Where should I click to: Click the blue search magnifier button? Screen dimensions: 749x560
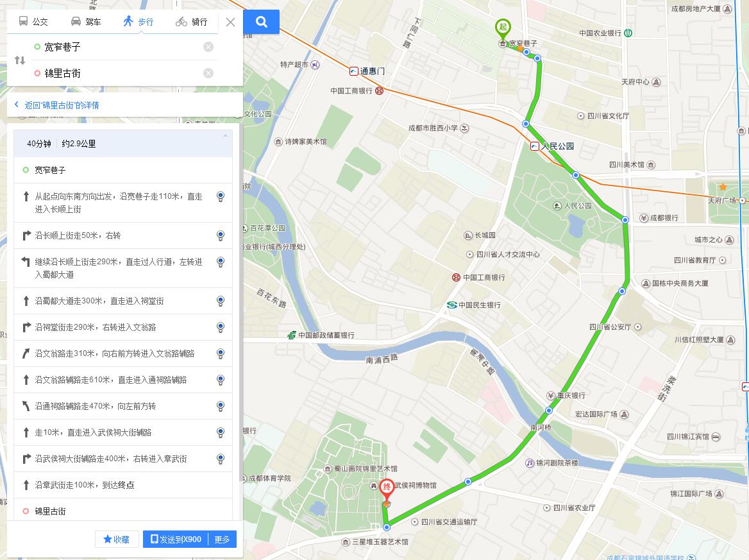261,22
